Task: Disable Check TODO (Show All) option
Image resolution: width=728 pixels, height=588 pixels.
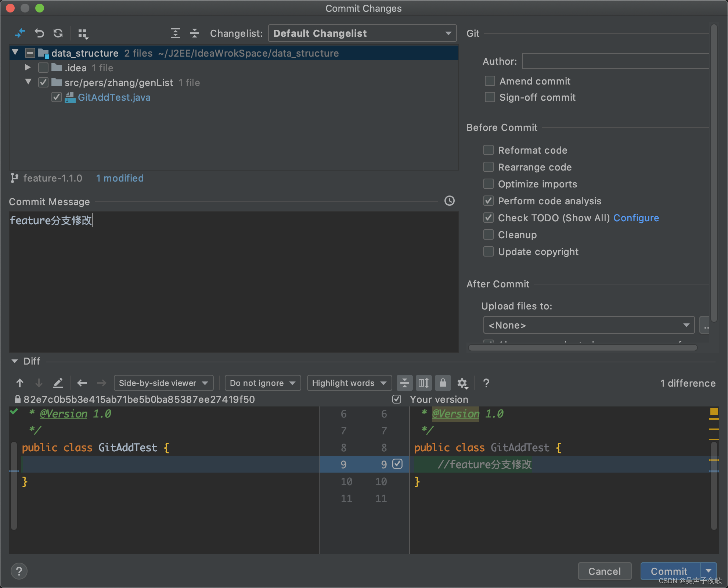Action: tap(489, 218)
